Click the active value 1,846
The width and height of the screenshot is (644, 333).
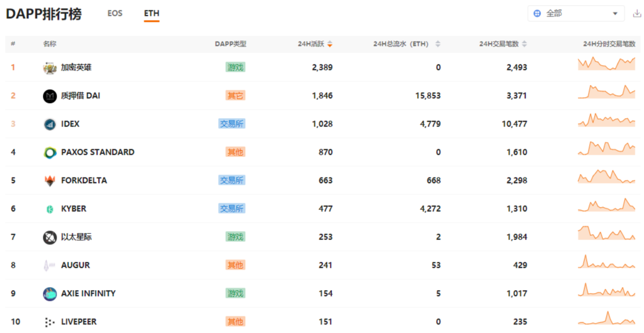coord(322,95)
